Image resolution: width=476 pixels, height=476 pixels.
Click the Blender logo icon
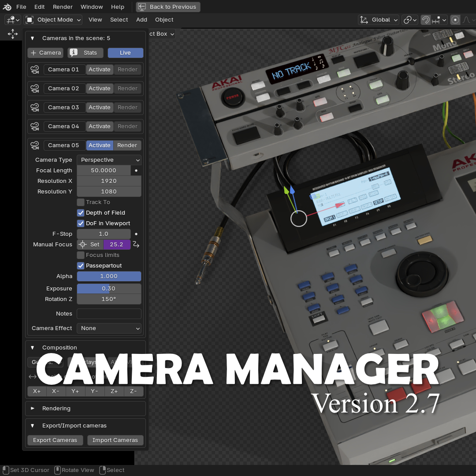7,7
